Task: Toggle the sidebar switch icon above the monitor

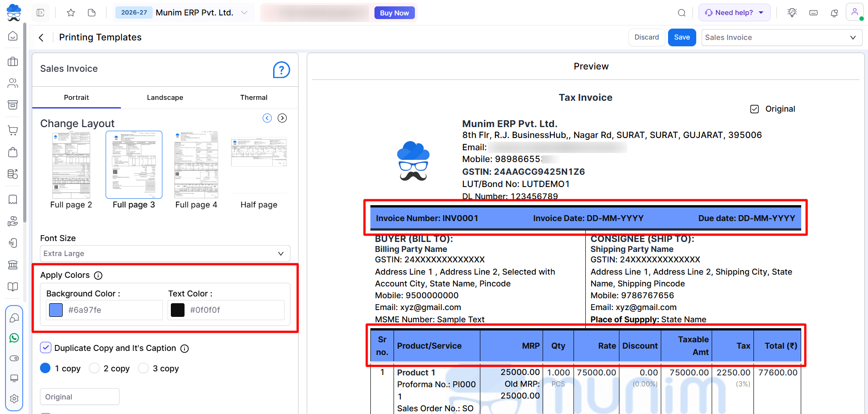Action: tap(14, 358)
